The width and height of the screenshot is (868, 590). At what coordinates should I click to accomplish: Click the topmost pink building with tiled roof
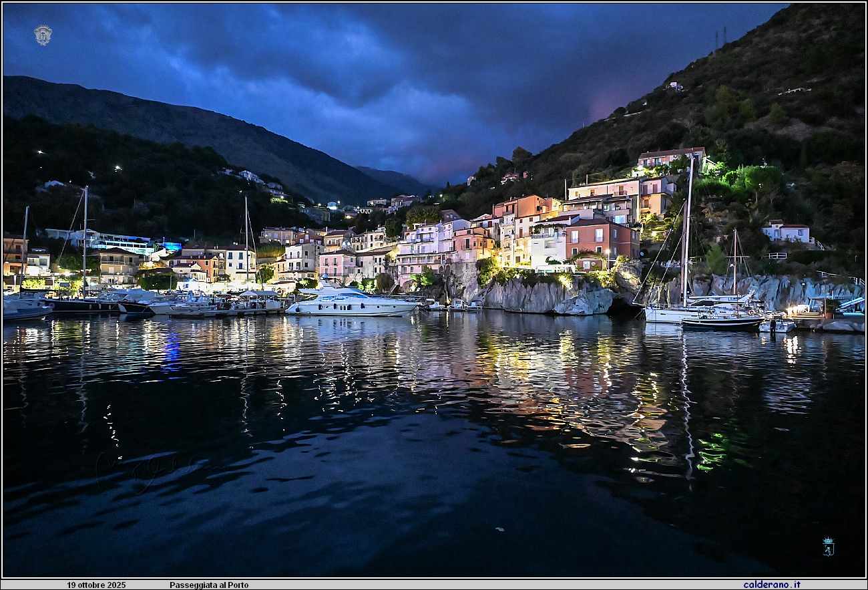669,158
